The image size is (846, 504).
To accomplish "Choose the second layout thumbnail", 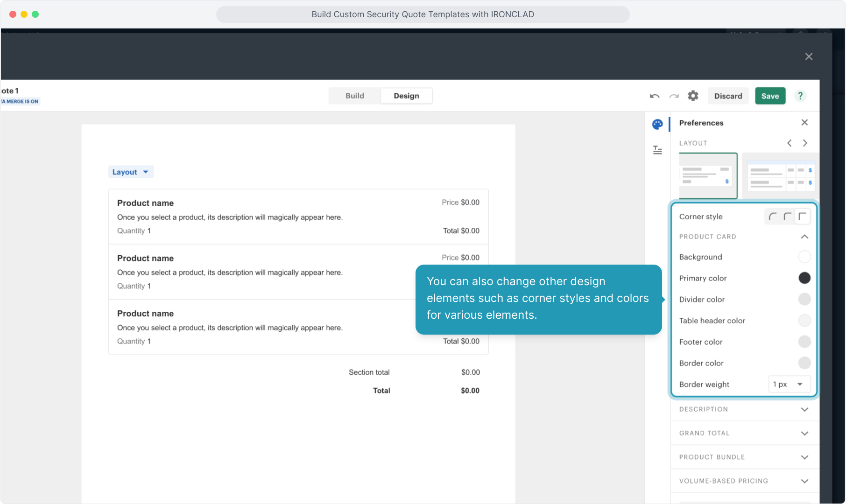I will click(x=780, y=176).
